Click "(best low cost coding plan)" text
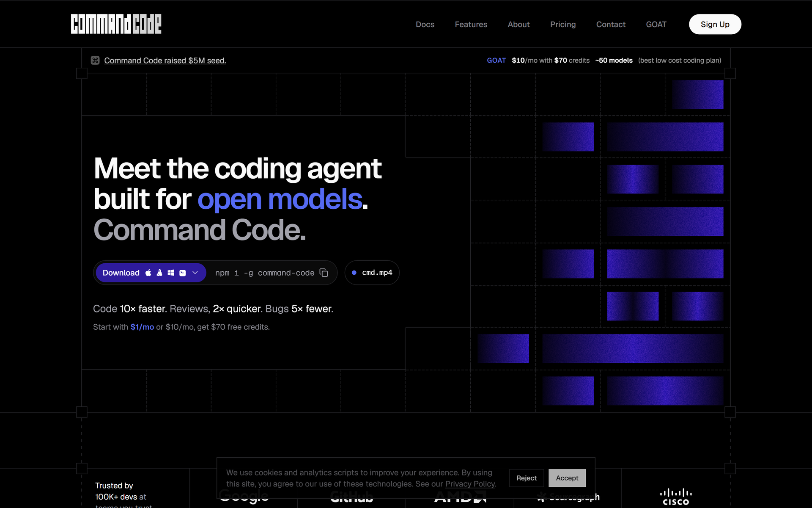 680,61
